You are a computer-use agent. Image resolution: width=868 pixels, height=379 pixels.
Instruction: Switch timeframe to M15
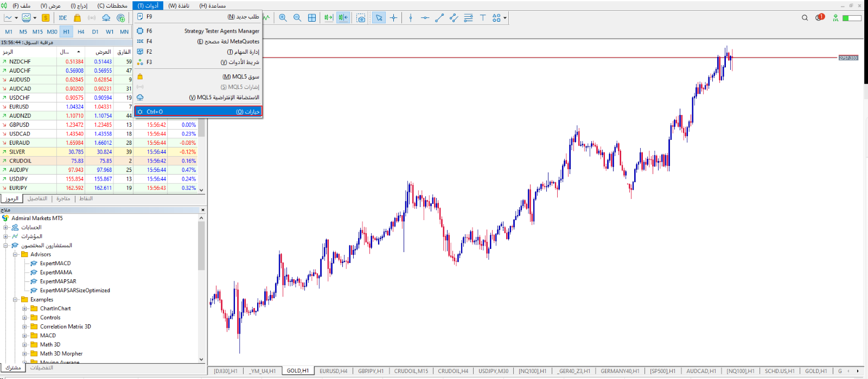point(37,31)
